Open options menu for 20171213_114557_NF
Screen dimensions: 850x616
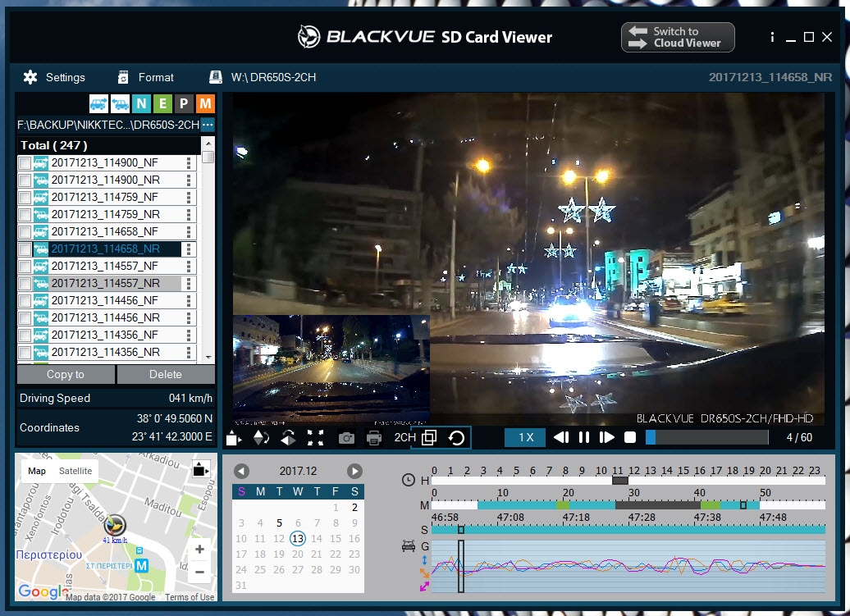(x=189, y=266)
